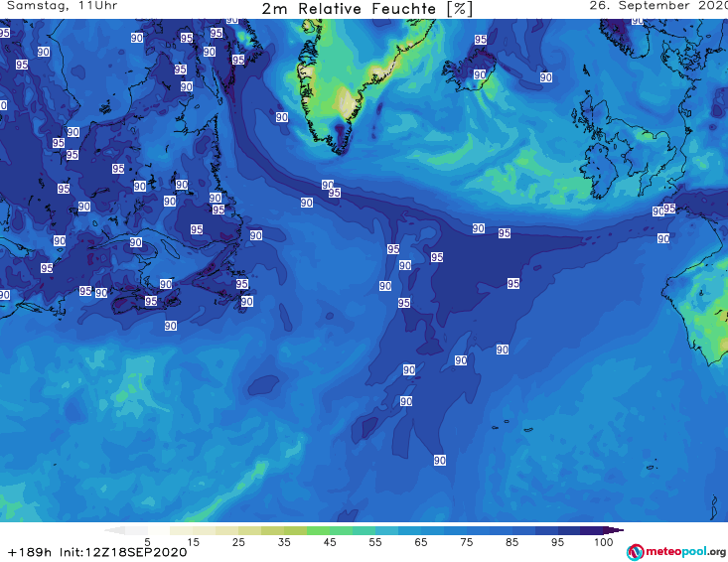Click the southernmost 90 contour label in mid-Atlantic

pos(440,460)
